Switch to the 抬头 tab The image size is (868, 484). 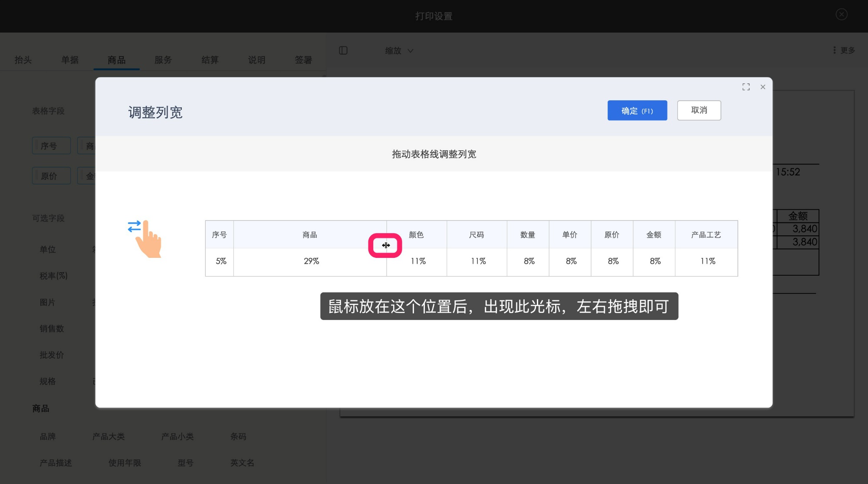23,60
